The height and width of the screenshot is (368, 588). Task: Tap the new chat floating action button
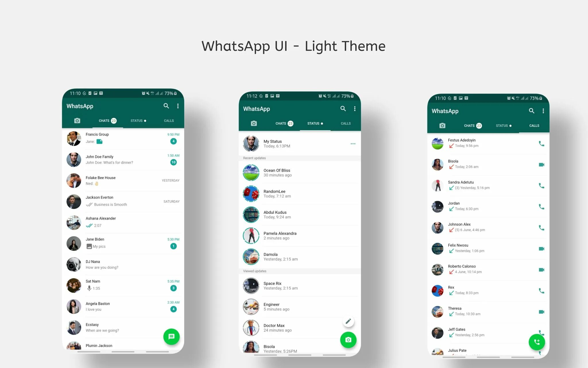click(172, 337)
